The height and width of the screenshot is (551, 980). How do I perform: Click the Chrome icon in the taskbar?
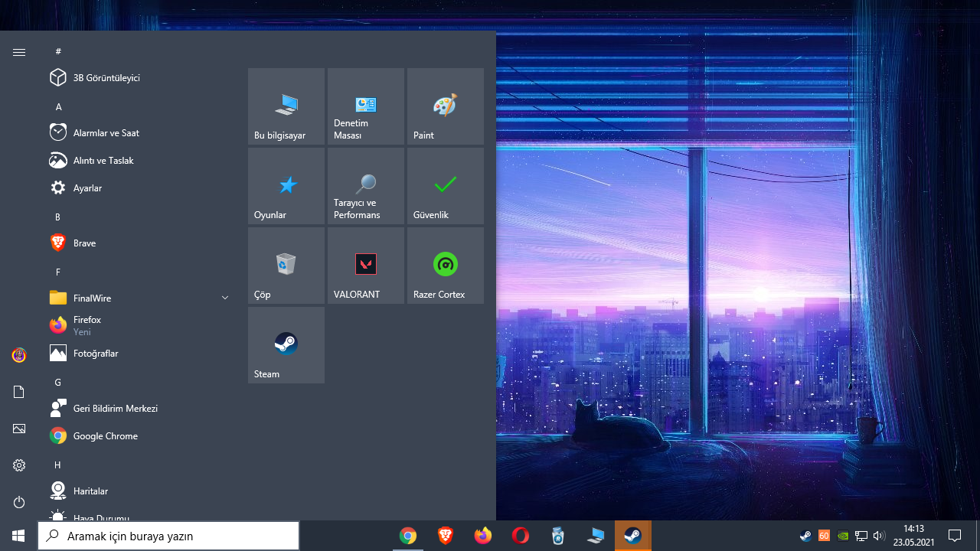[x=407, y=536]
